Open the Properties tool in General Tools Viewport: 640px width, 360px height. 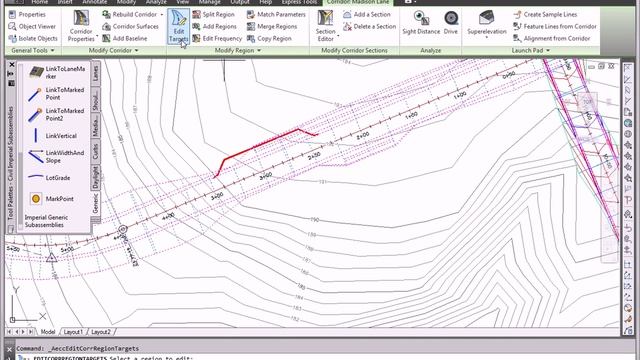coord(27,14)
